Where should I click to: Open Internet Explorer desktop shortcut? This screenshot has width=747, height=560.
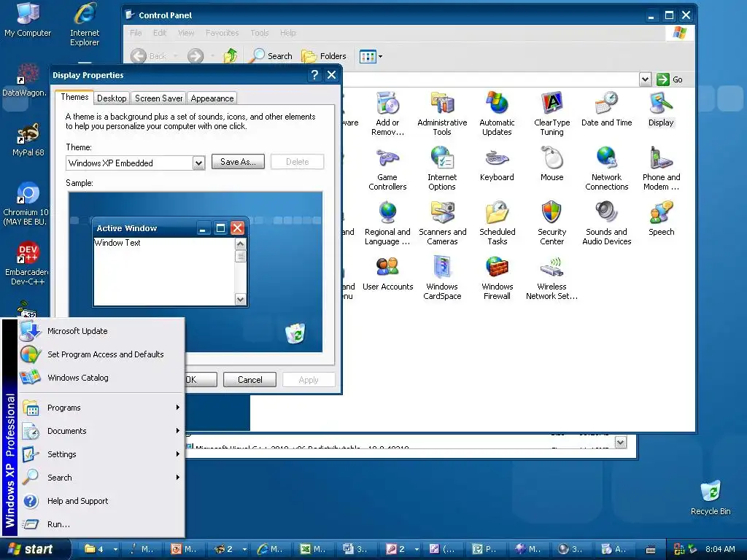tap(85, 25)
